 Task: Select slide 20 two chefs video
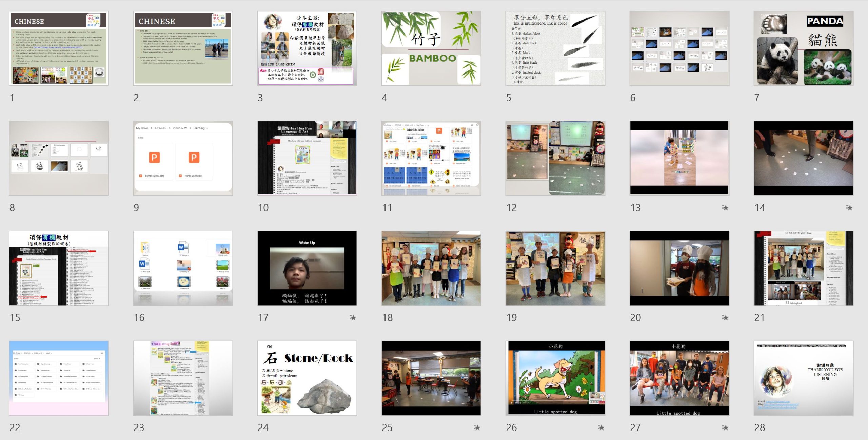679,268
